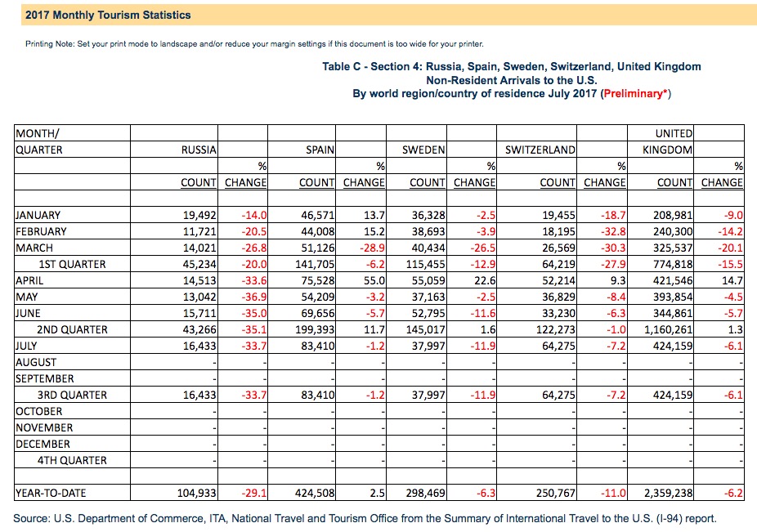Select Russia February count 11,721
Viewport: 757px width, 532px height.
(x=199, y=232)
